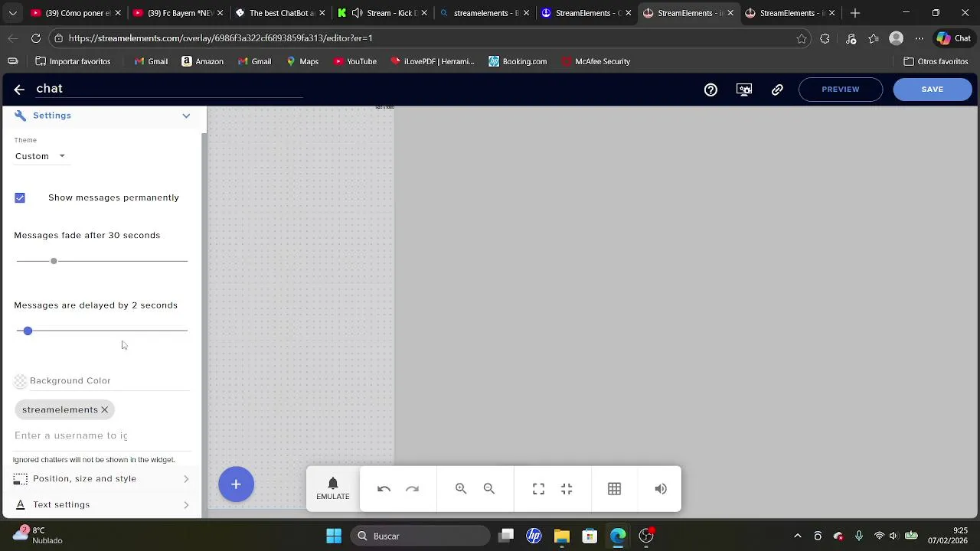The image size is (980, 551).
Task: Open the Amazon bookmark
Action: pos(203,61)
